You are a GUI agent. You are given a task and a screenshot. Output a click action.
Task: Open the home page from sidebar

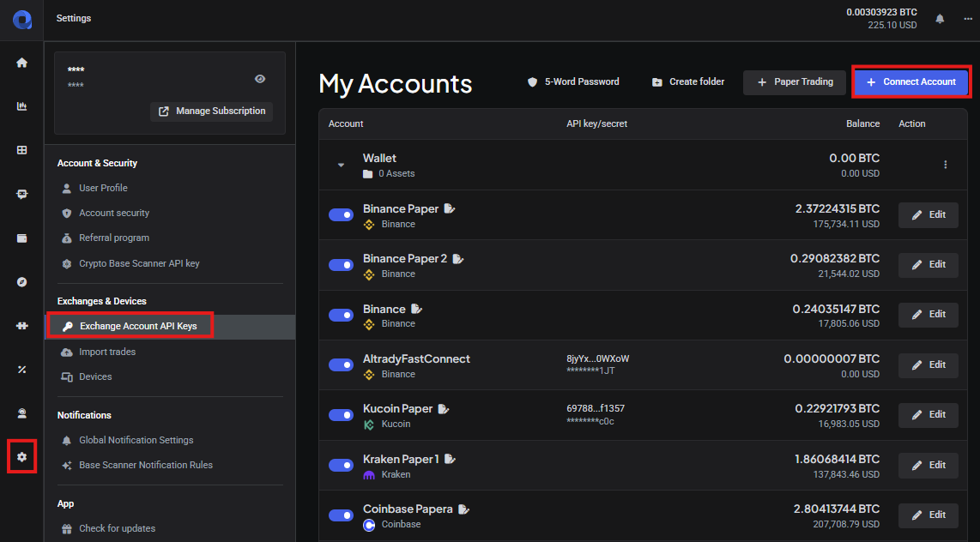(x=21, y=63)
